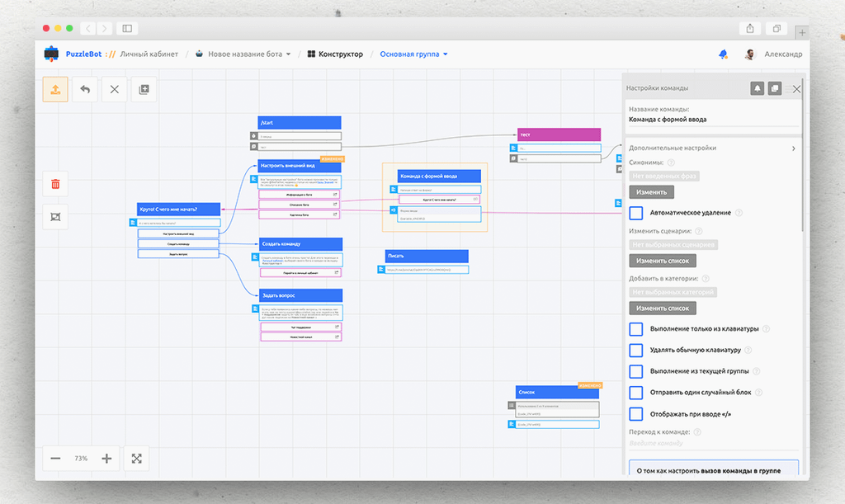Click browser back arrow
This screenshot has width=845, height=504.
pos(88,29)
